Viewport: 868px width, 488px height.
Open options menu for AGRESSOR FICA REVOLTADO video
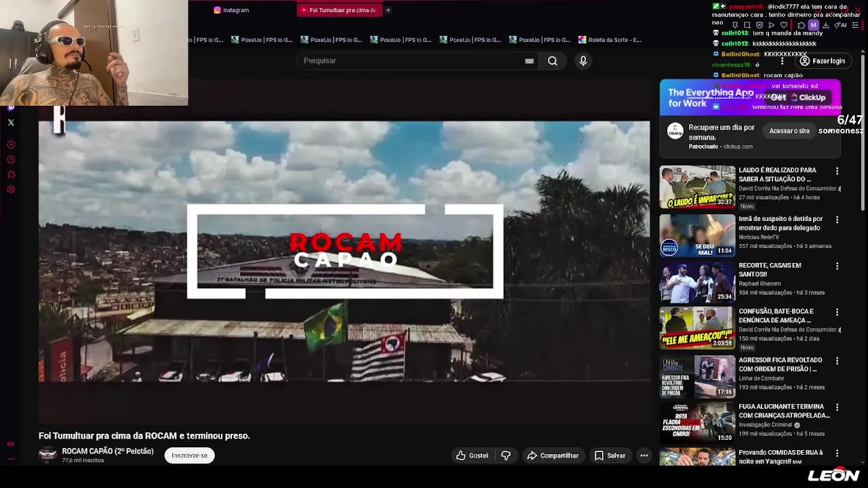(837, 361)
